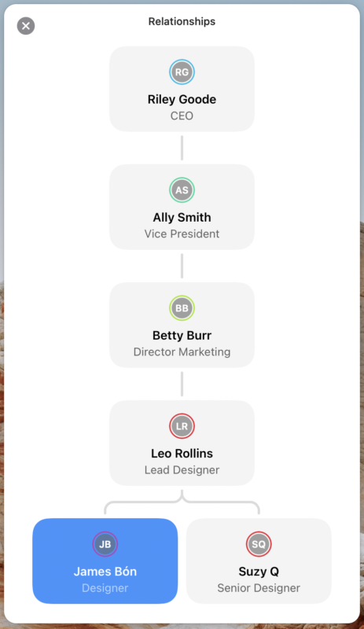Click the Vice President title text
The image size is (364, 629).
[182, 234]
